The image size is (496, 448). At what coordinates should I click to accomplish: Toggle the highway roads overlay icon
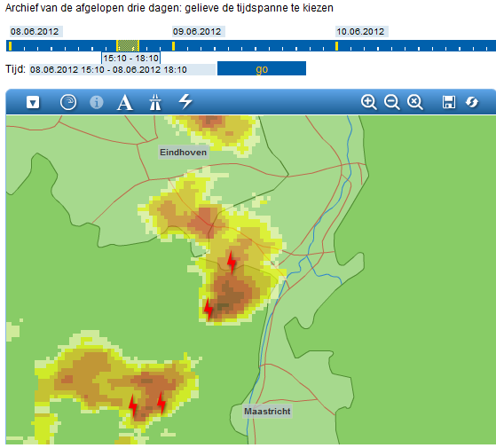coord(155,102)
